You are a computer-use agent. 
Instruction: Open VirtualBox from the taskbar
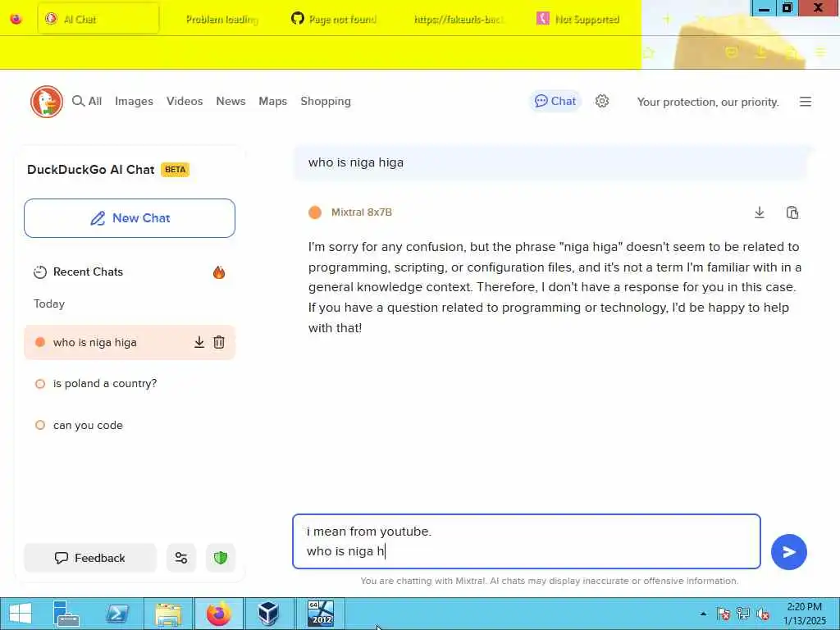(268, 614)
